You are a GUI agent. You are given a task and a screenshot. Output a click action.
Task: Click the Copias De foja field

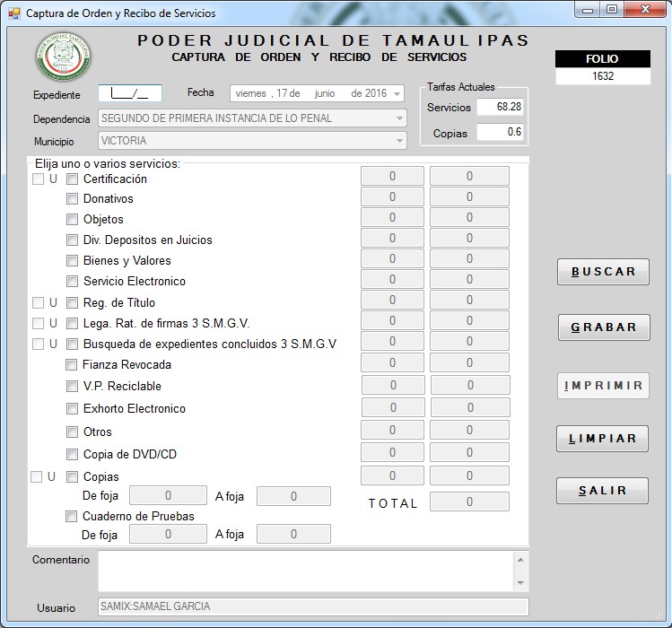168,496
